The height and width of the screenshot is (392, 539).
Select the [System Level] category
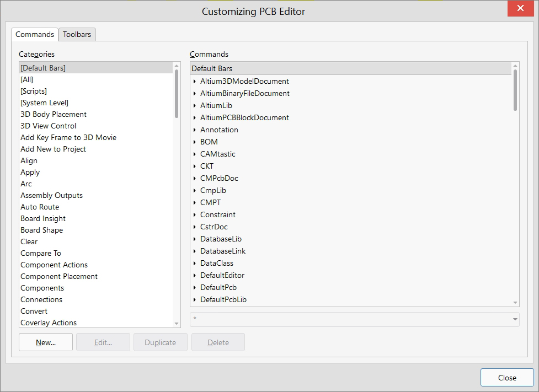(x=96, y=103)
